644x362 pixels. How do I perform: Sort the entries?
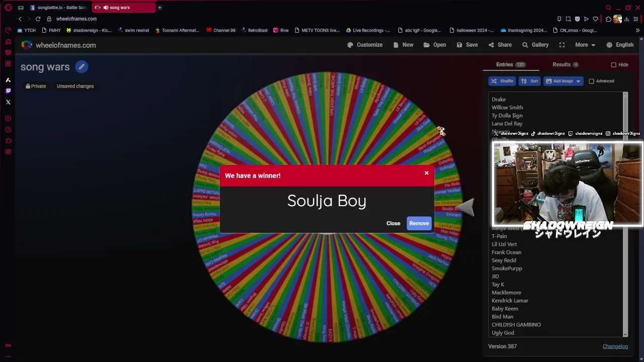pyautogui.click(x=529, y=81)
